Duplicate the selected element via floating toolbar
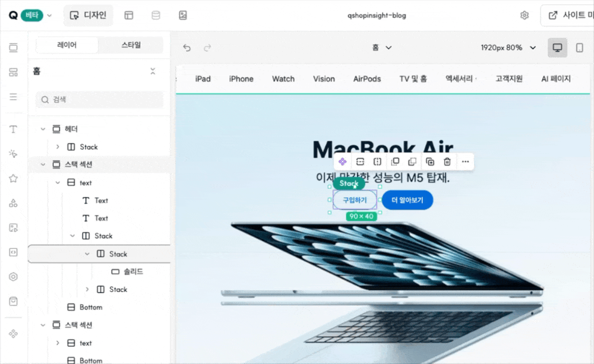The image size is (594, 364). (430, 162)
